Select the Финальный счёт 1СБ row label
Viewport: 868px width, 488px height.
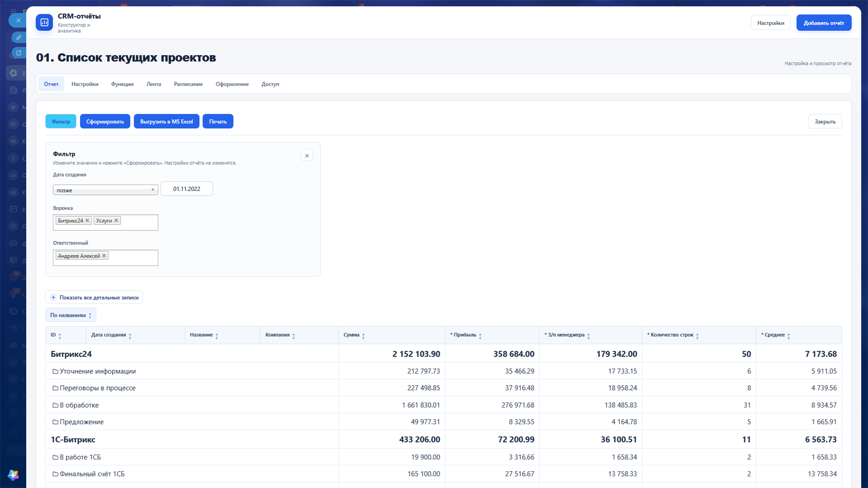92,474
